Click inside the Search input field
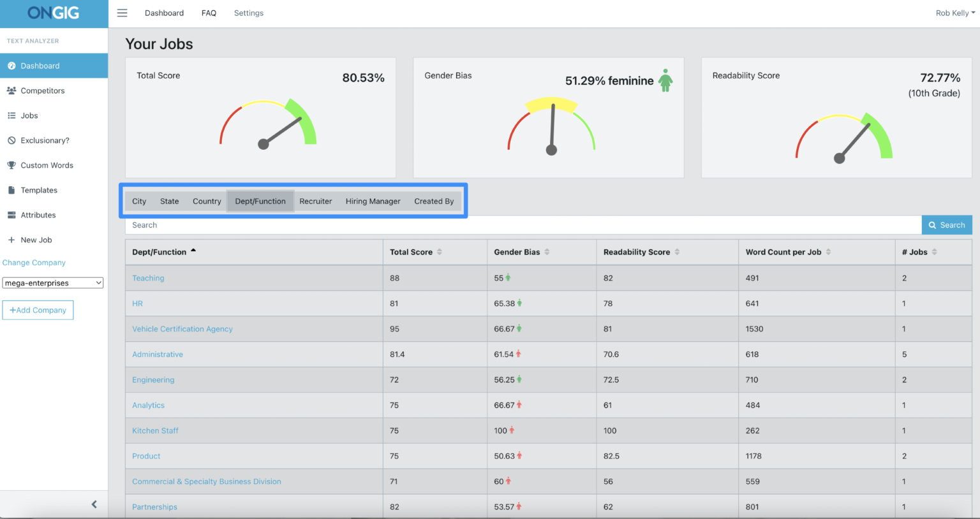 (447, 224)
